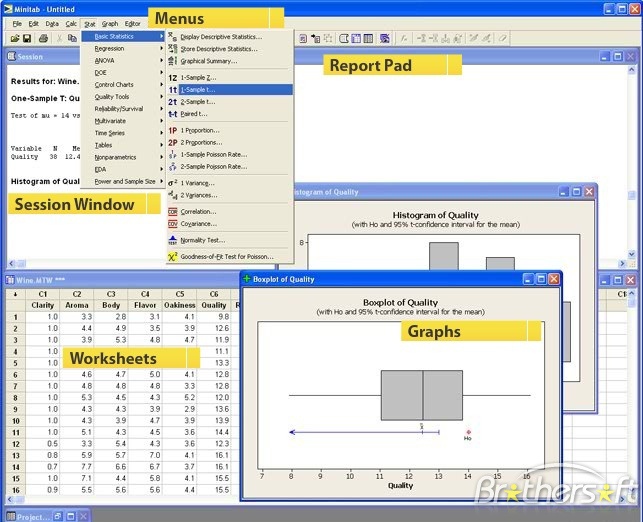Click Aroma cell 7.7 in row 14
Screen dimensions: 643x522
77,467
